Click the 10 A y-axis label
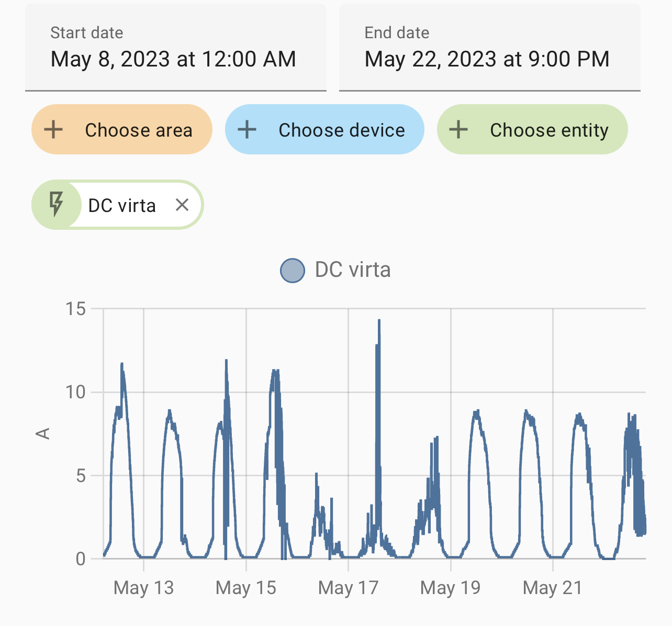The width and height of the screenshot is (672, 626). (x=76, y=392)
